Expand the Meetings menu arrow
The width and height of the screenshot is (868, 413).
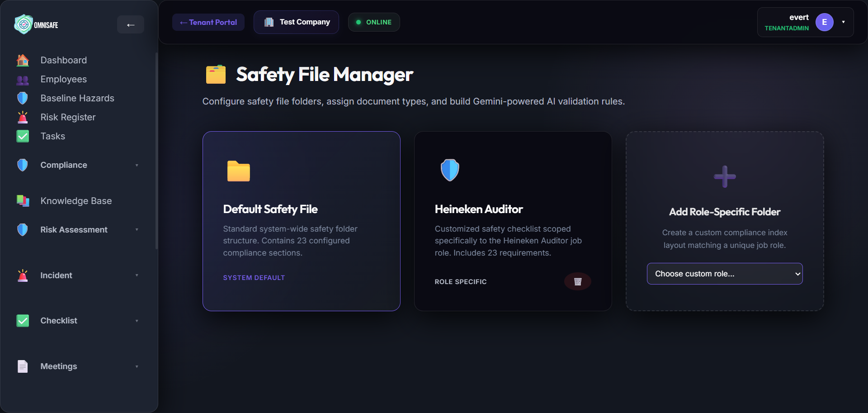tap(137, 366)
